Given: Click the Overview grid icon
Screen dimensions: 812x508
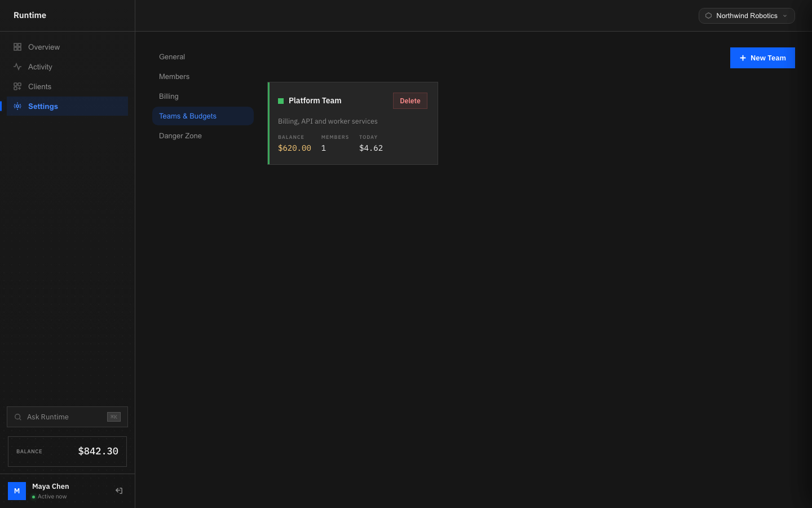Looking at the screenshot, I should (x=17, y=47).
